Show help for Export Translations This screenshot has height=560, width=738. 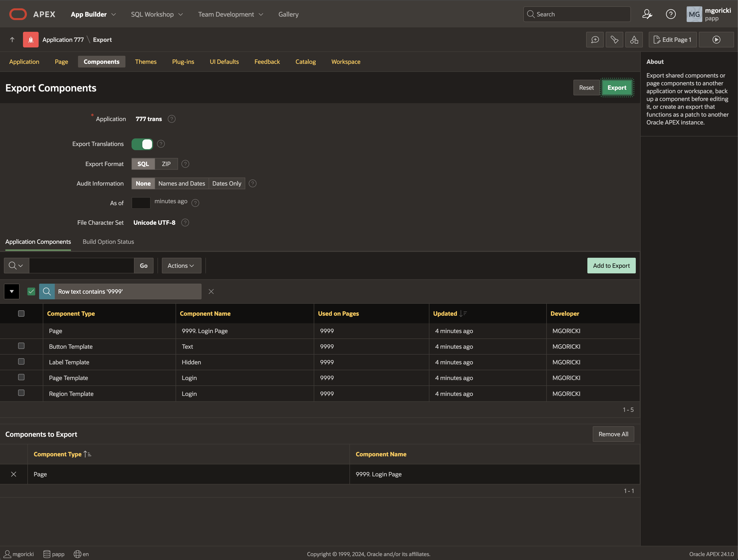click(161, 144)
